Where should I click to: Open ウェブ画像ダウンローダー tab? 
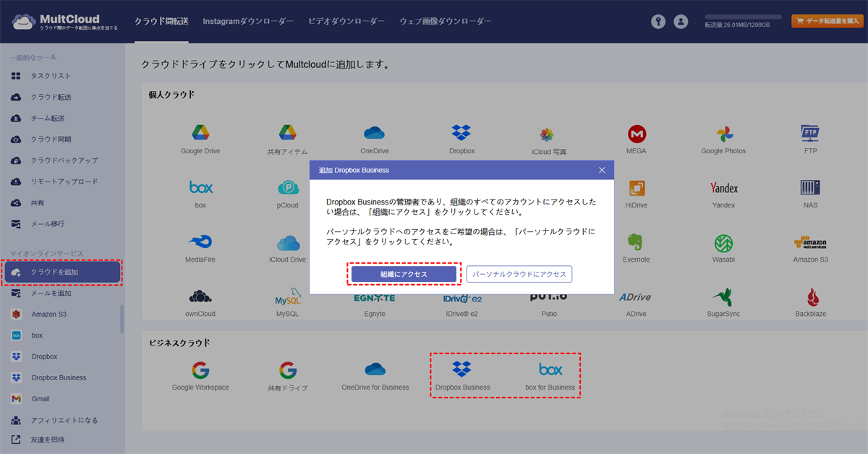point(446,22)
